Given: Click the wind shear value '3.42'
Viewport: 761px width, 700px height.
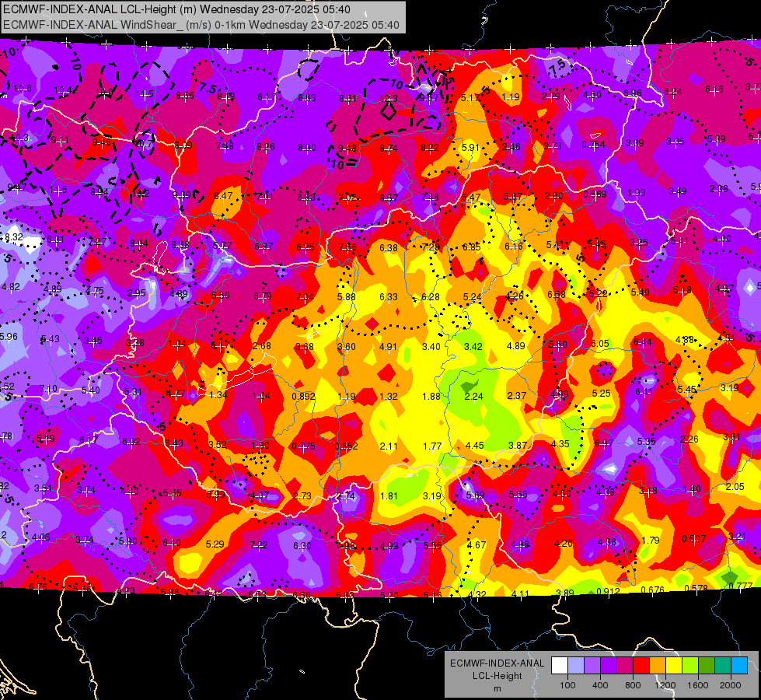Looking at the screenshot, I should point(473,346).
